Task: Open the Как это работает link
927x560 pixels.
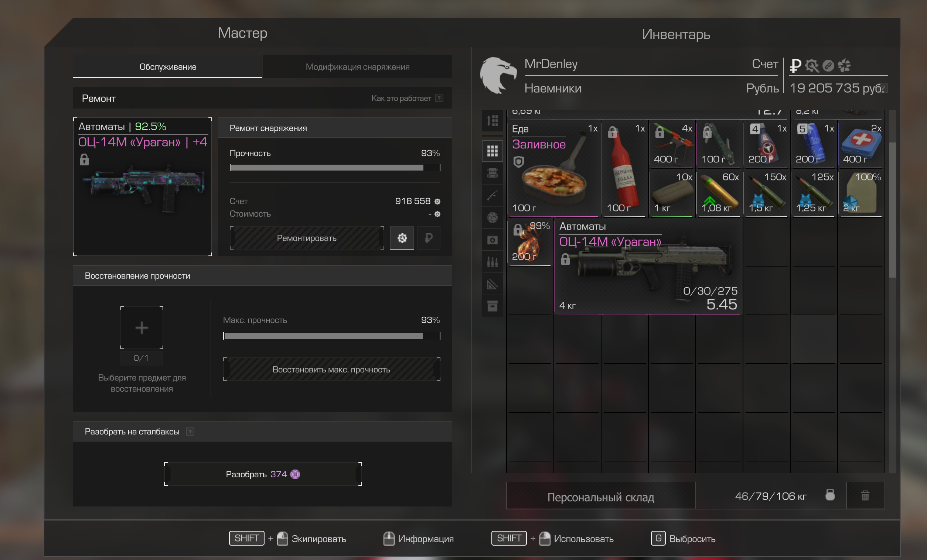Action: click(401, 98)
